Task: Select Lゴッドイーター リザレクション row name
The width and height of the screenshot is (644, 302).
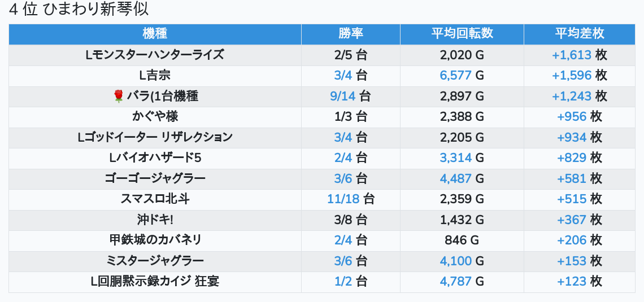Action: (x=155, y=137)
